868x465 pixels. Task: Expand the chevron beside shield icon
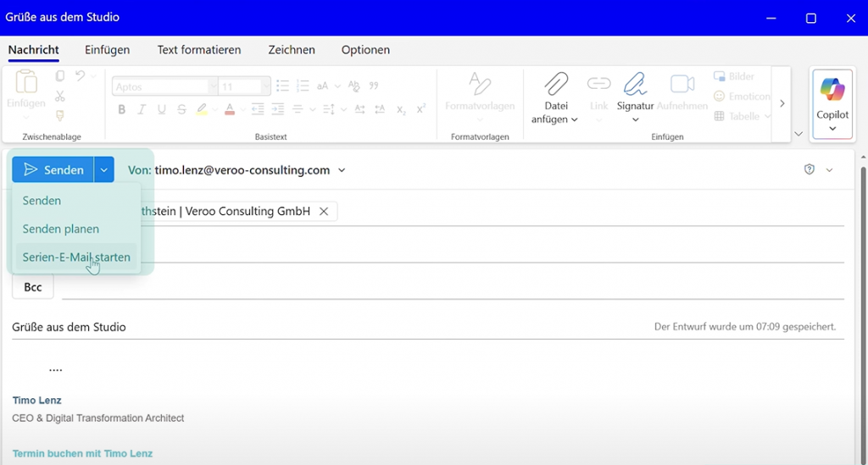pyautogui.click(x=829, y=169)
